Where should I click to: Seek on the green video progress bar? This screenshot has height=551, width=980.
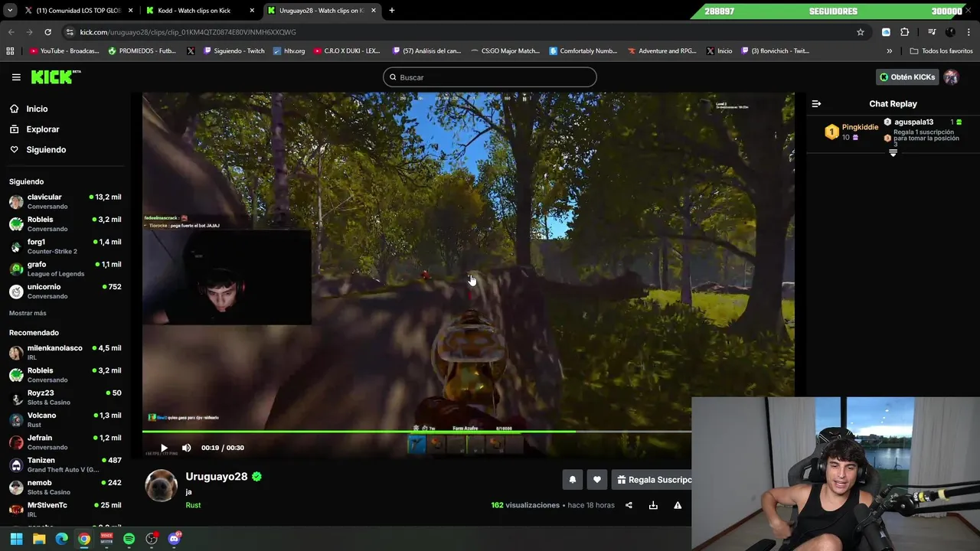tap(416, 432)
